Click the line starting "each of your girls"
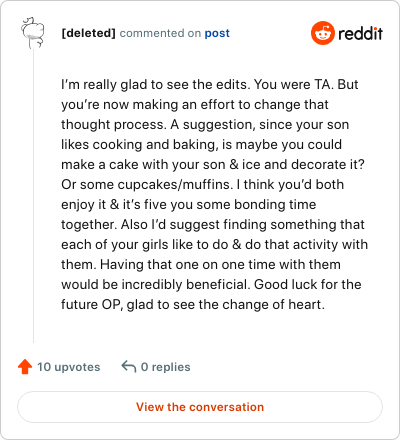The image size is (400, 440). click(x=214, y=244)
